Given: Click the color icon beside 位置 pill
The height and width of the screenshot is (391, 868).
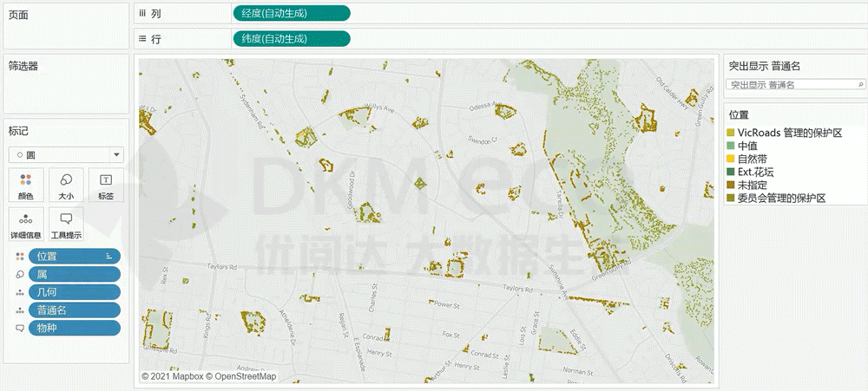Looking at the screenshot, I should pos(19,256).
